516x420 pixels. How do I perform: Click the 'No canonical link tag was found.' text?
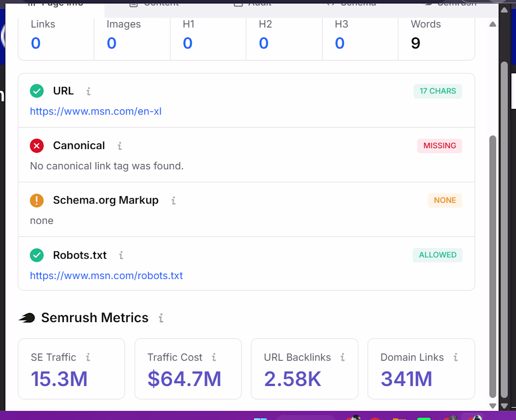[106, 166]
